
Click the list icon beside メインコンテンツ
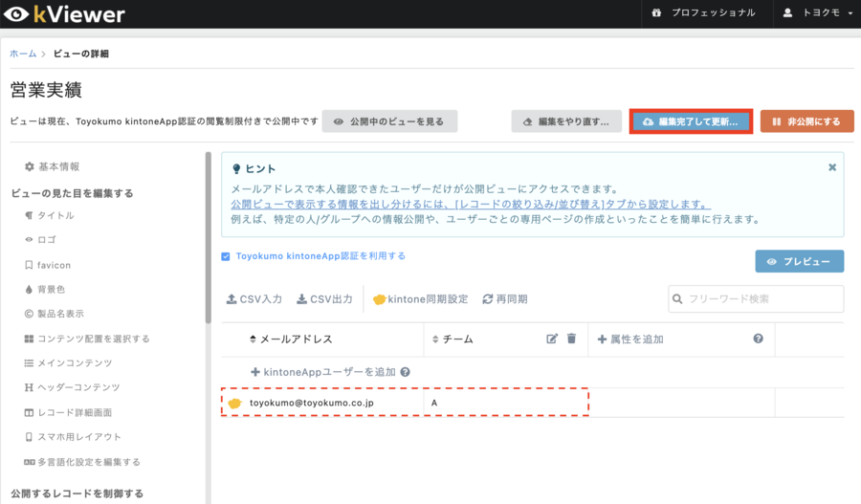point(29,362)
